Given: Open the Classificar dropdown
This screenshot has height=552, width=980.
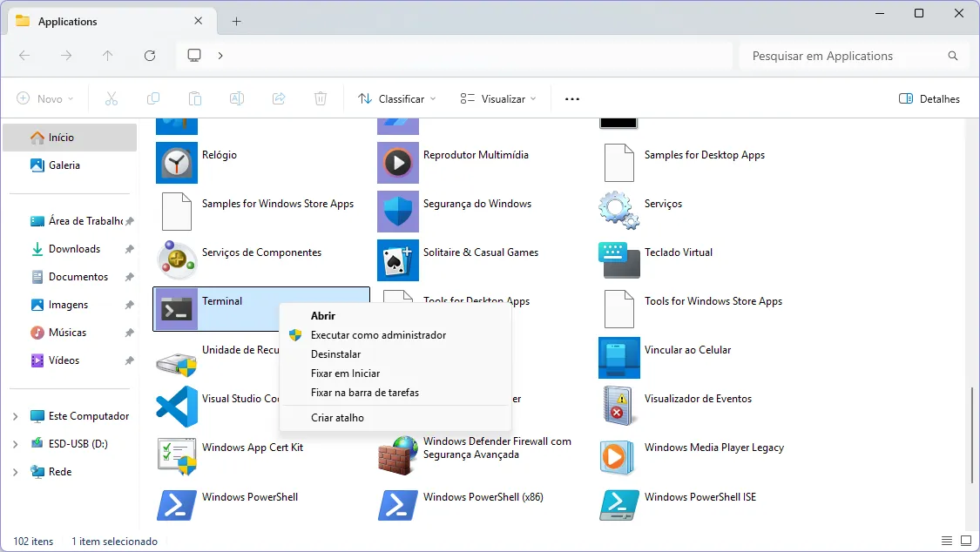Looking at the screenshot, I should (397, 98).
